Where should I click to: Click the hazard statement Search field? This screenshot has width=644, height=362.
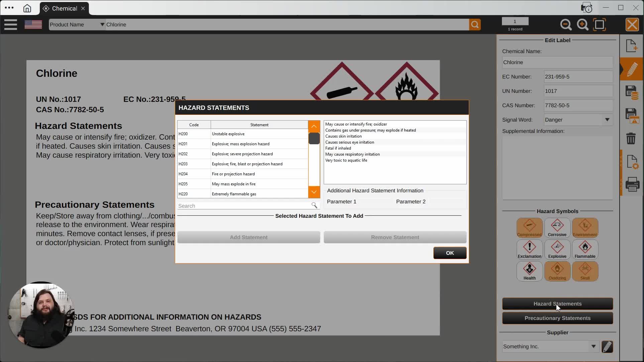click(248, 206)
